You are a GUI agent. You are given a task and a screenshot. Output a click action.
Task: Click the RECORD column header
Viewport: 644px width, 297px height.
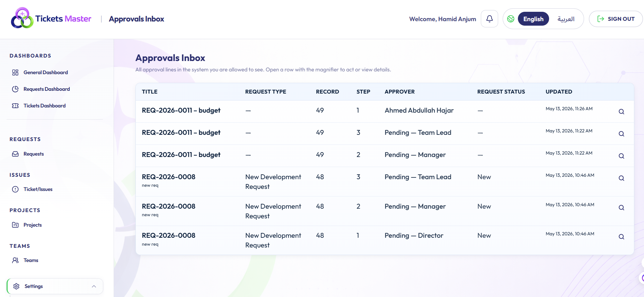pos(327,92)
